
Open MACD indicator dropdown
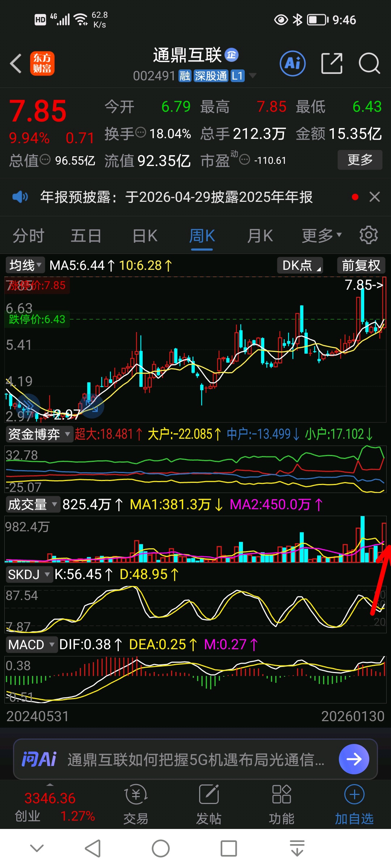(31, 644)
